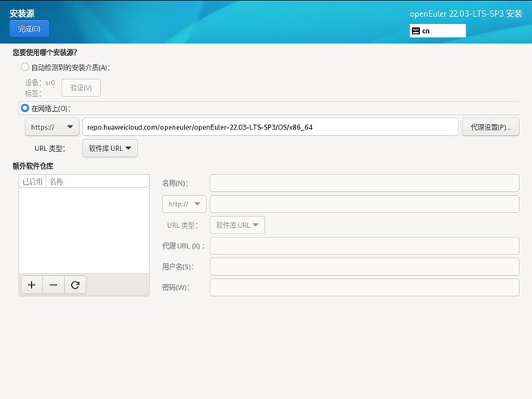Click the minus icon to remove repository
This screenshot has width=532, height=399.
(54, 285)
